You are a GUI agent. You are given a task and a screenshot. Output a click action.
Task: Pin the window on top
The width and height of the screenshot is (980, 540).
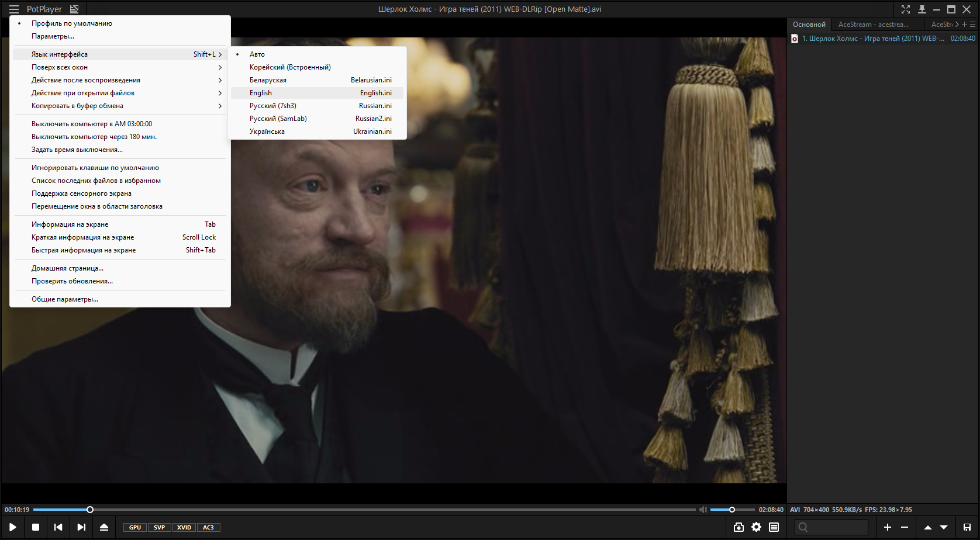[922, 9]
